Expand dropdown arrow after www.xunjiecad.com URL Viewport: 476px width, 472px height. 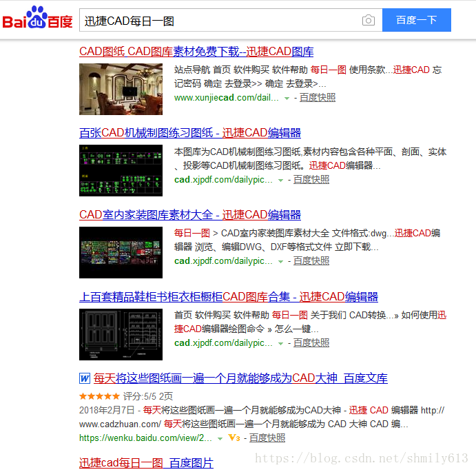[x=287, y=99]
